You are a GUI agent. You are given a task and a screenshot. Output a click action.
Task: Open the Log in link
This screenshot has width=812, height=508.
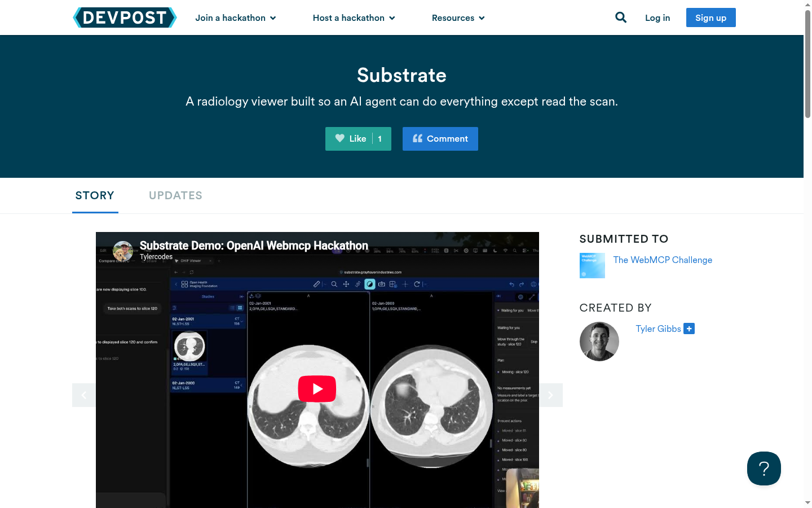[x=657, y=18]
